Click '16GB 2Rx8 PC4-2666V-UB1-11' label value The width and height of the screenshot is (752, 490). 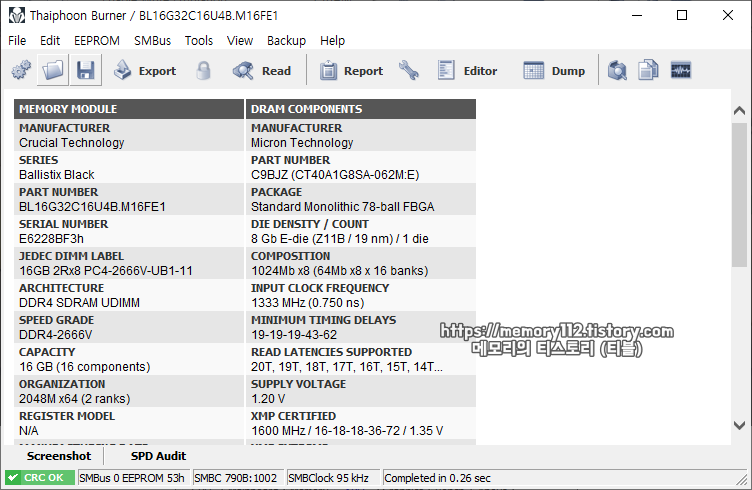click(x=106, y=271)
